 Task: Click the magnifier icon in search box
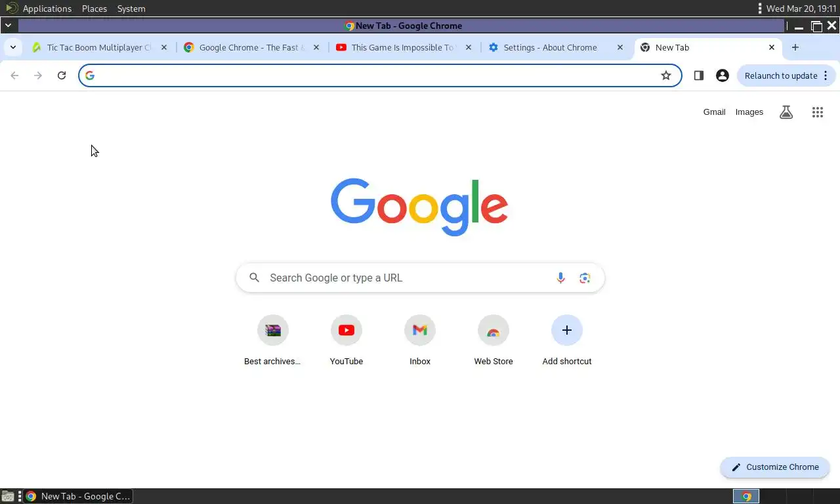[255, 278]
